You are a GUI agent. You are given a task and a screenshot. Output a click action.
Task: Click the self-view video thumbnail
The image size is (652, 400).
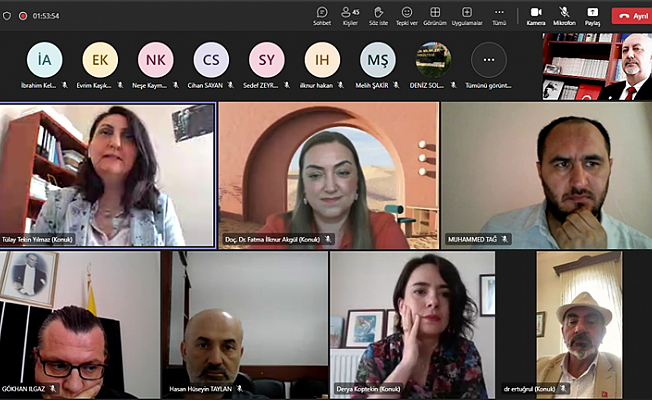point(597,67)
